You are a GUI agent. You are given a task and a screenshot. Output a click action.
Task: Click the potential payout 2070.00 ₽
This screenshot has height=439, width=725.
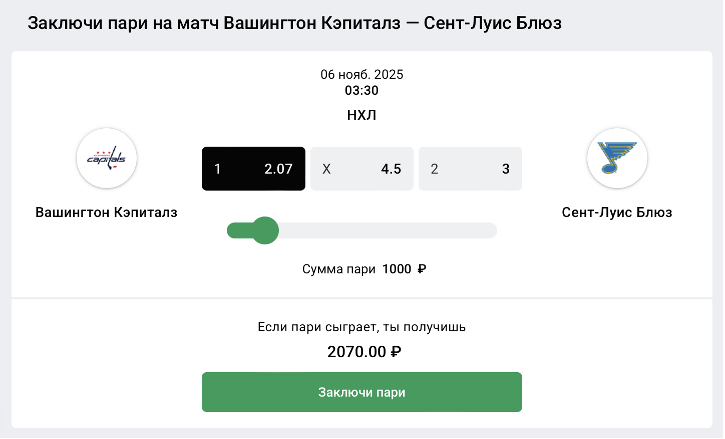click(x=364, y=351)
